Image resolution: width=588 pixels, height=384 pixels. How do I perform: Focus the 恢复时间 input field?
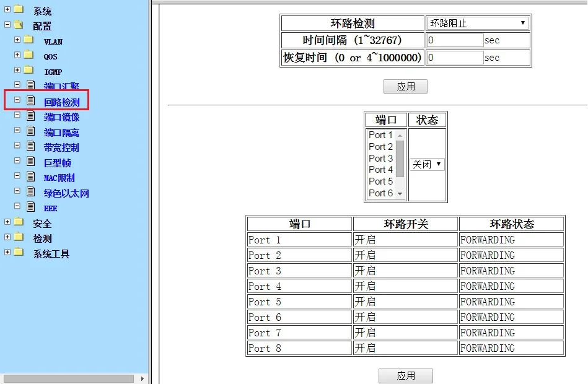click(455, 58)
